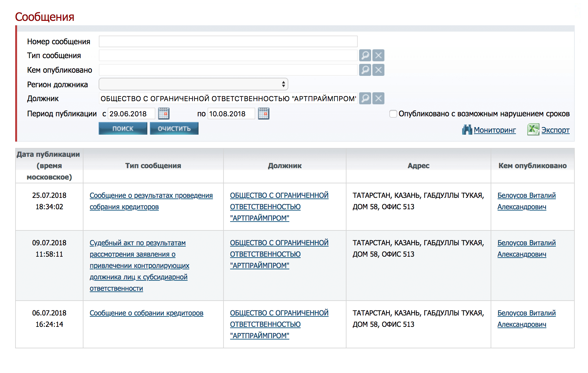
Task: Clear the Должник field with X icon
Action: coord(378,98)
